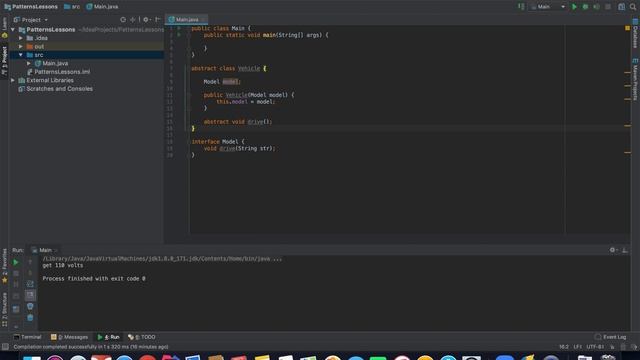Select the Run tool window tab
Image resolution: width=640 pixels, height=360 pixels.
coord(108,337)
